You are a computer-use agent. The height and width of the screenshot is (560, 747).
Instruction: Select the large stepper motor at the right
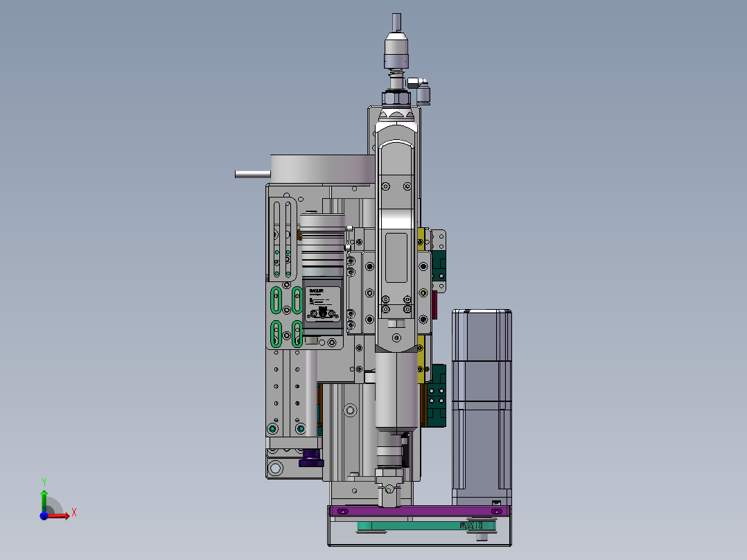click(482, 407)
